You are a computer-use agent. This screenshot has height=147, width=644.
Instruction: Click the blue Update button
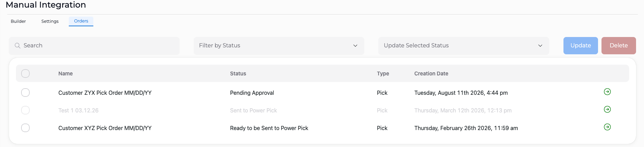click(580, 46)
